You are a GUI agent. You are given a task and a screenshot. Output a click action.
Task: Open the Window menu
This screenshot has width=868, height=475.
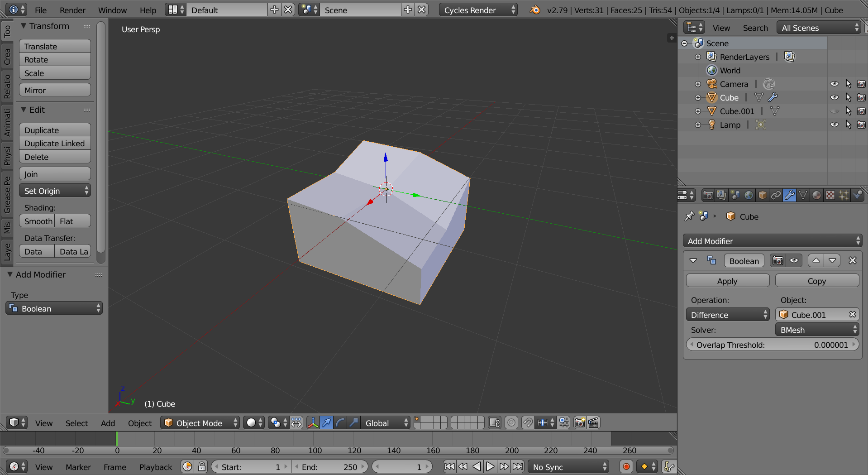coord(112,10)
